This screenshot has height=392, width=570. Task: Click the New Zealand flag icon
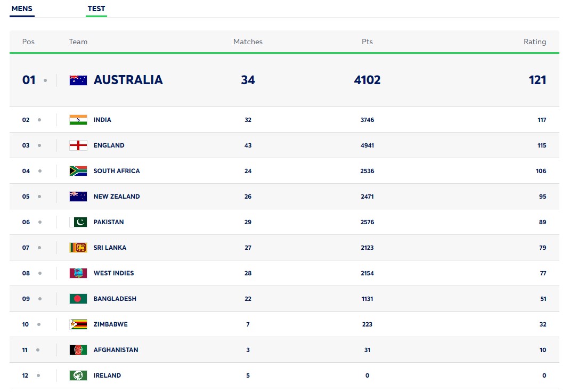78,197
